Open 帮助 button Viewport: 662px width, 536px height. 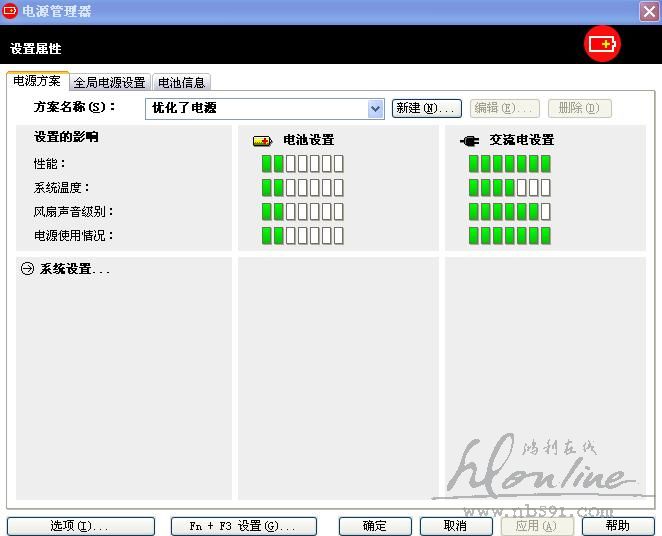(618, 526)
